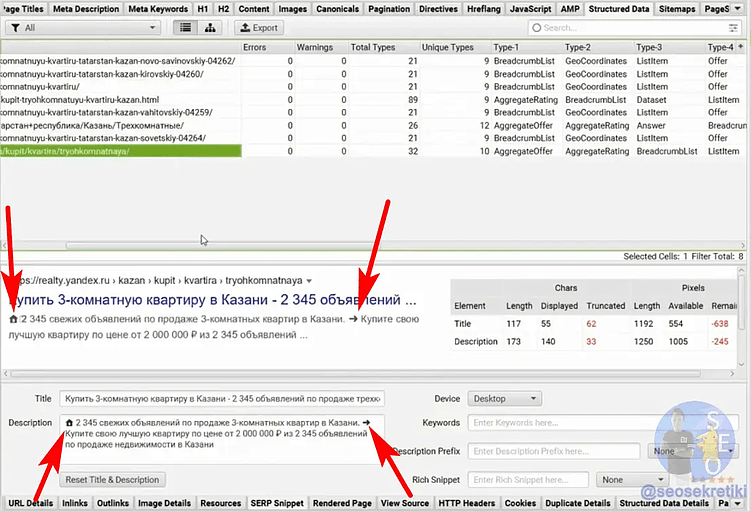Open the View Source bottom tab

405,503
